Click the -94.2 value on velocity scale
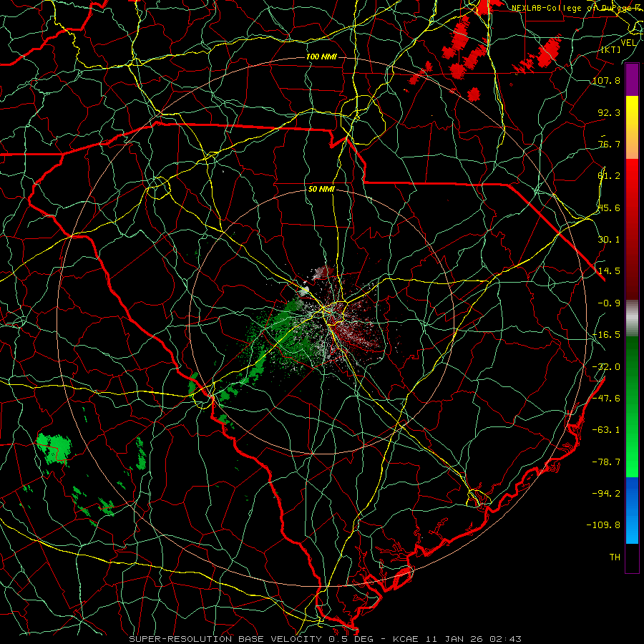The height and width of the screenshot is (644, 644). click(x=607, y=494)
